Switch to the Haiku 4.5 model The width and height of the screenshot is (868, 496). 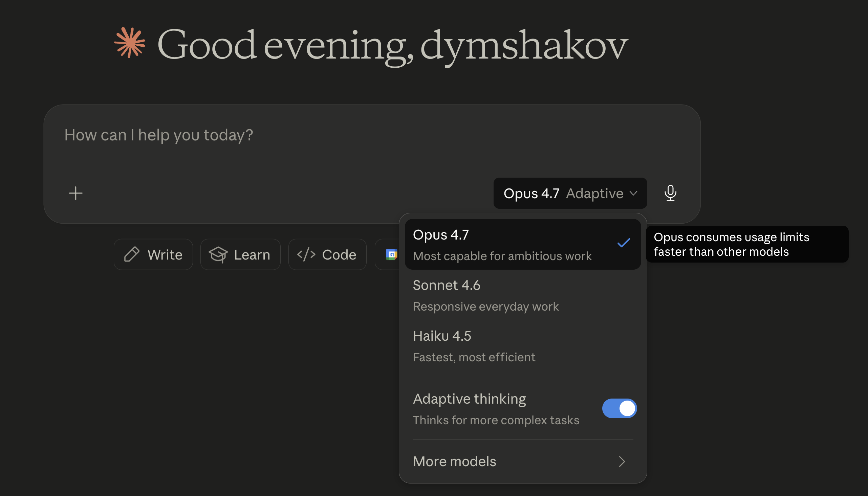(x=523, y=346)
